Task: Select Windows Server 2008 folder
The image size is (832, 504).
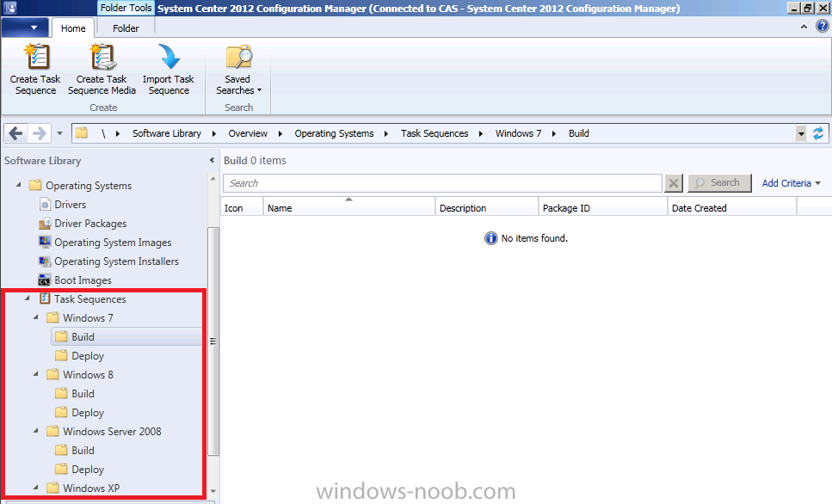Action: click(112, 431)
